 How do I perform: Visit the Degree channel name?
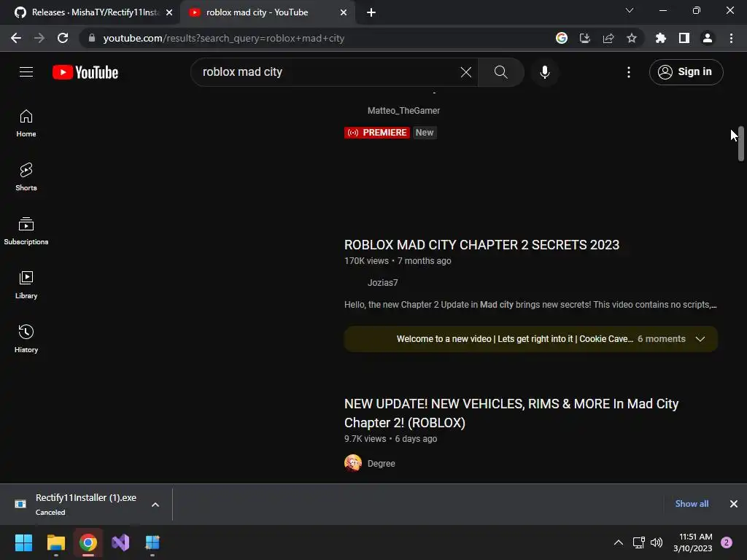tap(381, 463)
